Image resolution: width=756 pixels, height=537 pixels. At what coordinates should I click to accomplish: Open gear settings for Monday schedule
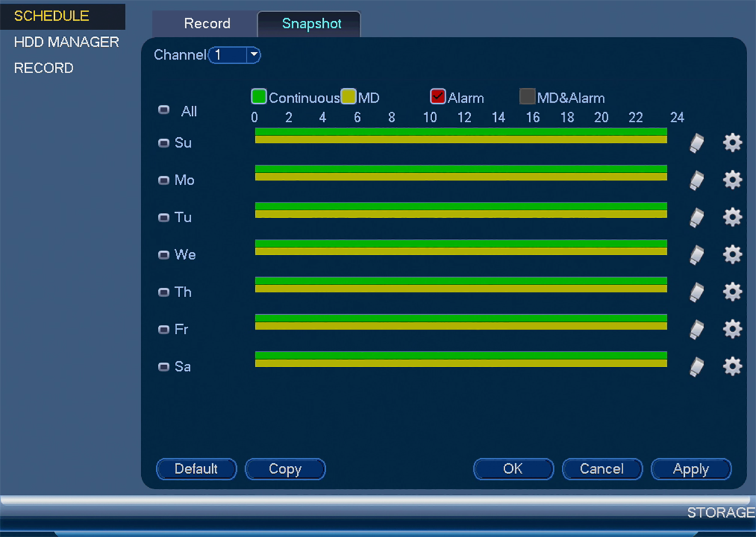(732, 180)
